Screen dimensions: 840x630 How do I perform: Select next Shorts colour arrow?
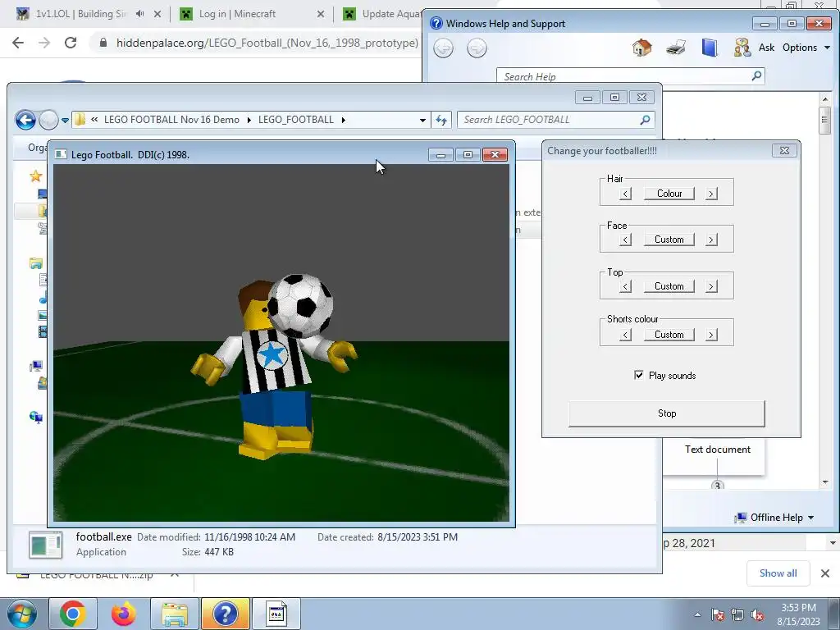pos(711,335)
